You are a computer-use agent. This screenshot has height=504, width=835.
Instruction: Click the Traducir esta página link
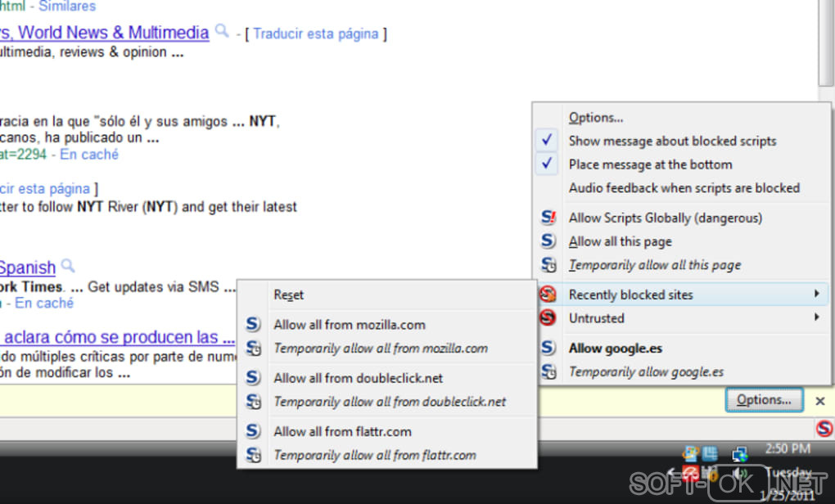tap(316, 34)
